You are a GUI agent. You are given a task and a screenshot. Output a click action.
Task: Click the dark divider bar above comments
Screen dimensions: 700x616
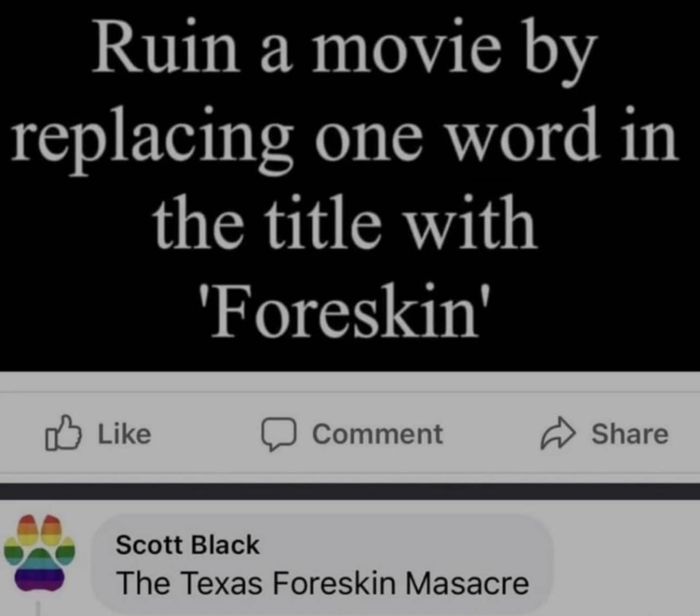click(x=350, y=492)
